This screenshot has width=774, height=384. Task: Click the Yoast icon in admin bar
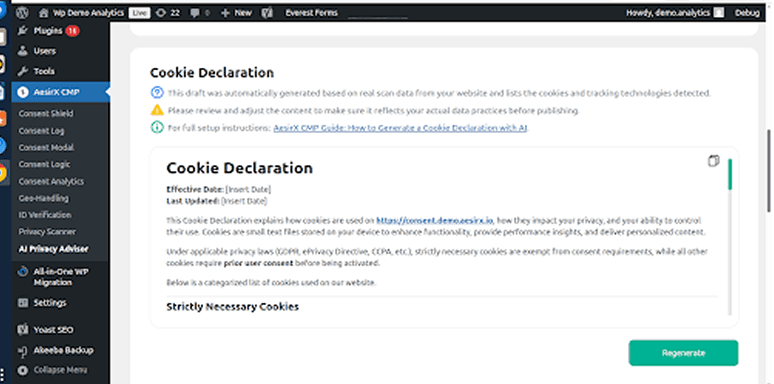[267, 13]
